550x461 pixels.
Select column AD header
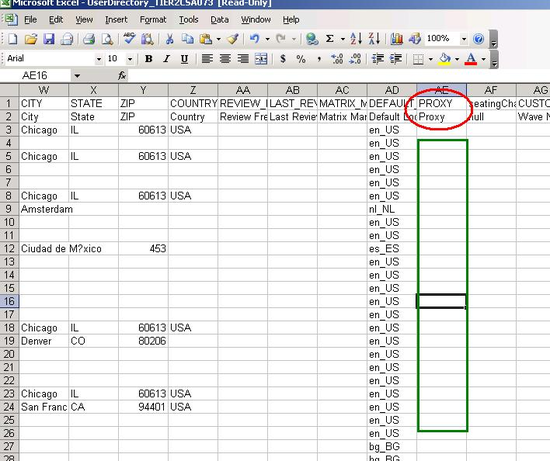point(392,90)
